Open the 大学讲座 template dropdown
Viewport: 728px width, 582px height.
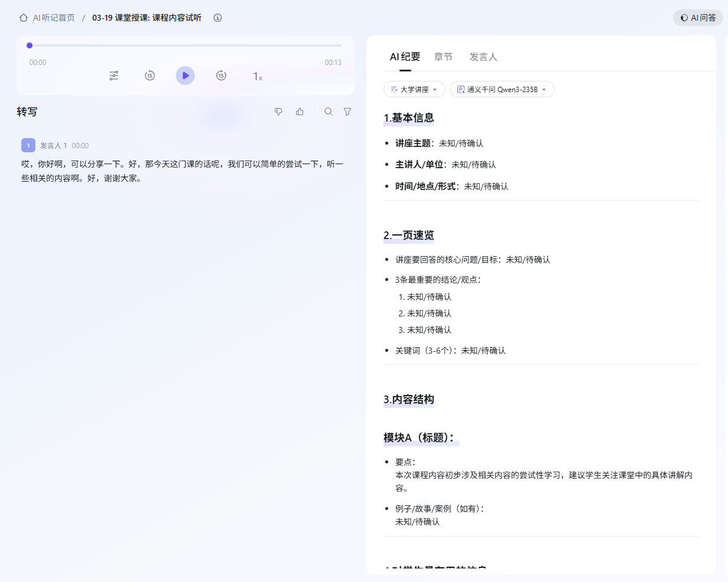click(x=414, y=89)
